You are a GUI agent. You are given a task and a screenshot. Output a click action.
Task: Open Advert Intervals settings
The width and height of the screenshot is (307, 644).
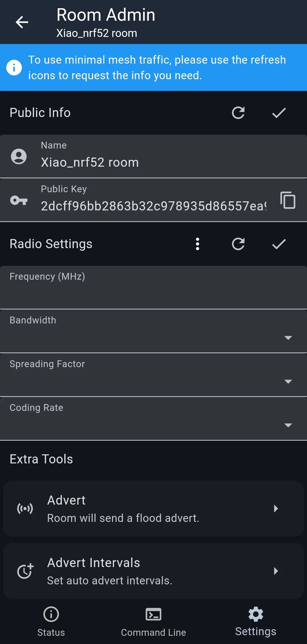(x=153, y=571)
